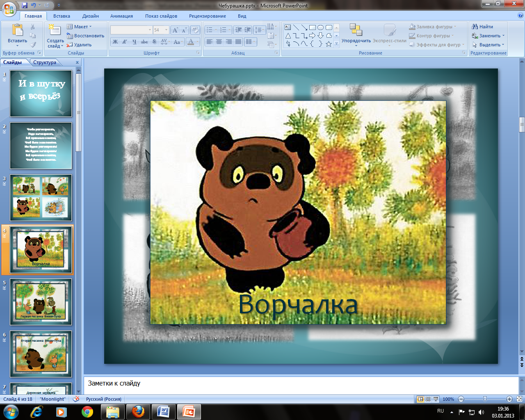Click the zoom slider handle
This screenshot has width=525, height=420.
coord(485,399)
